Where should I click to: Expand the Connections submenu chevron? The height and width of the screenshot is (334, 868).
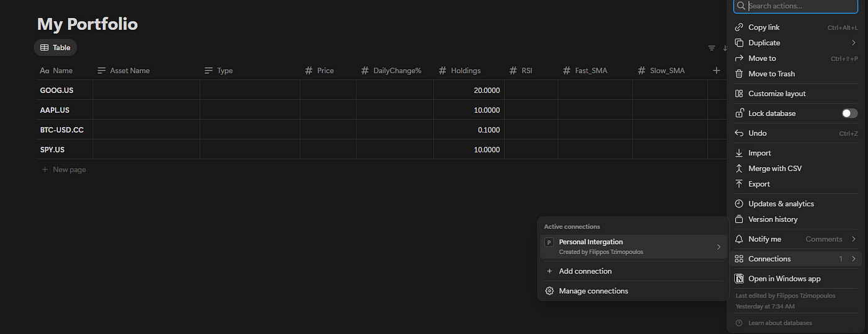[854, 259]
